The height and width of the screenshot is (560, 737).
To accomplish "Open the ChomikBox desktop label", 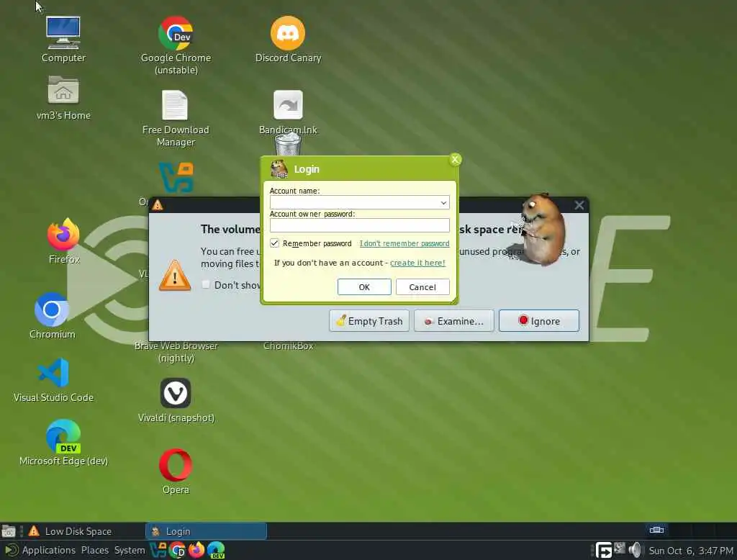I will 288,346.
